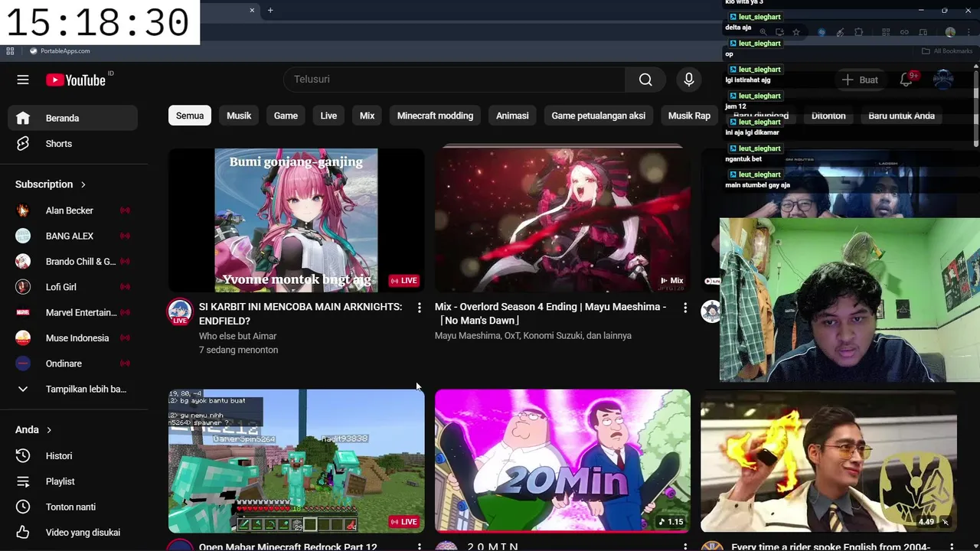This screenshot has width=980, height=551.
Task: Click the browser zoom magnifier icon
Action: click(x=763, y=32)
